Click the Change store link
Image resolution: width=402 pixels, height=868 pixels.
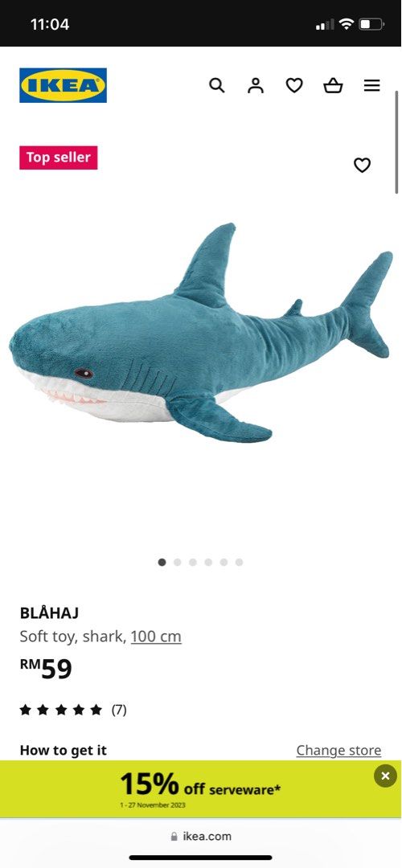click(338, 750)
